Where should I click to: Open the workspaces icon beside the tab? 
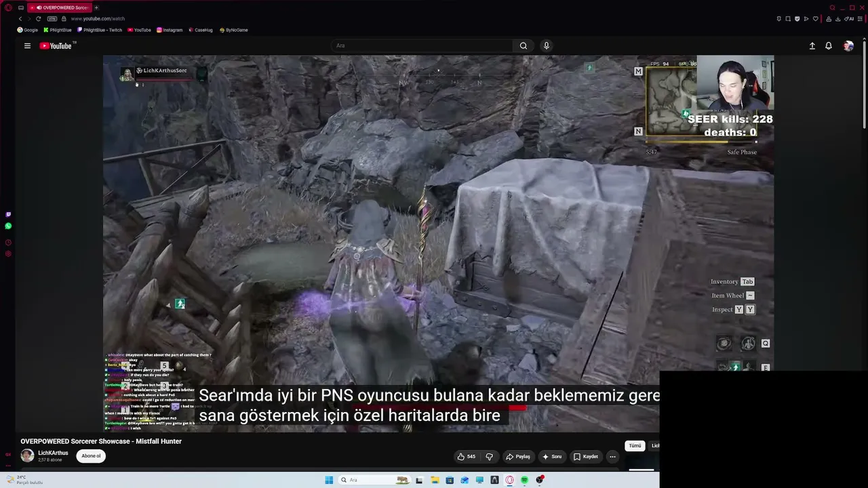tap(21, 7)
